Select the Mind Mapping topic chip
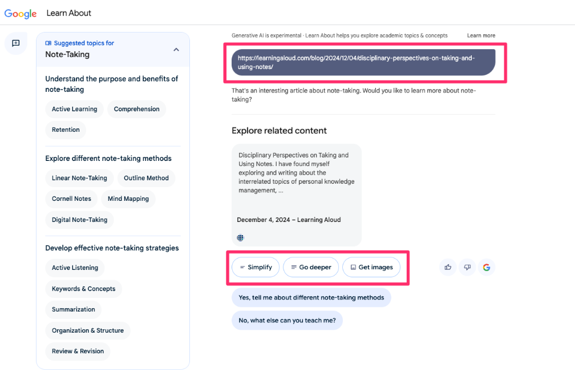Viewport: 575px width, 392px height. click(x=128, y=199)
